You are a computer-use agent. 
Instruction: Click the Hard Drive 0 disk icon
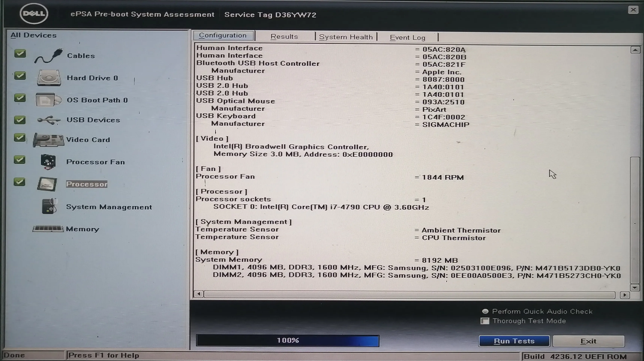[x=49, y=78]
